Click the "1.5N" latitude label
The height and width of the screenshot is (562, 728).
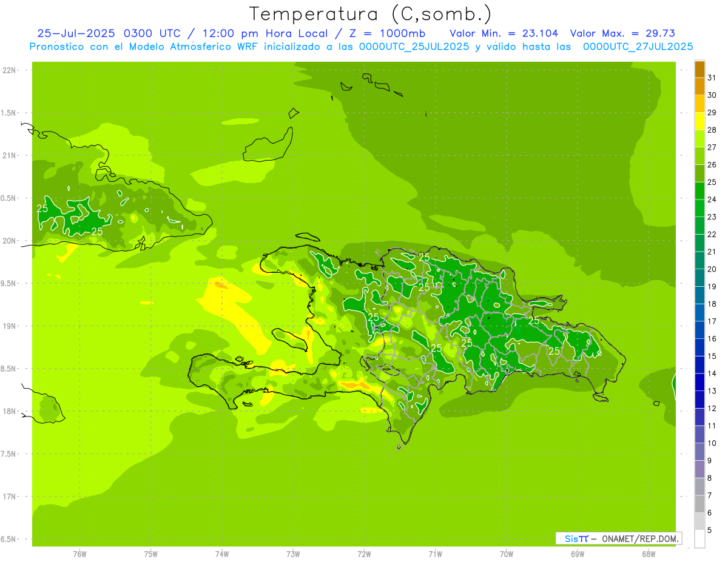[x=10, y=113]
